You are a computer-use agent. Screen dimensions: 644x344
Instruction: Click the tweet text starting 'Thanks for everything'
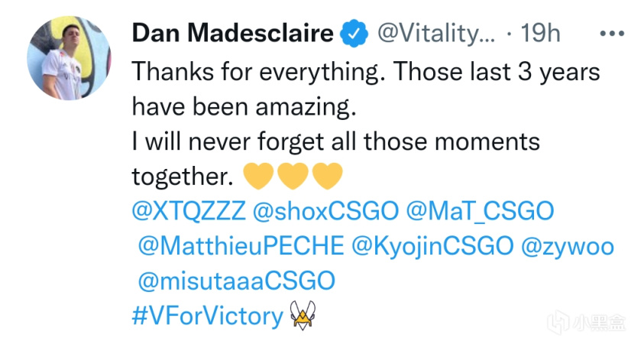pyautogui.click(x=365, y=72)
